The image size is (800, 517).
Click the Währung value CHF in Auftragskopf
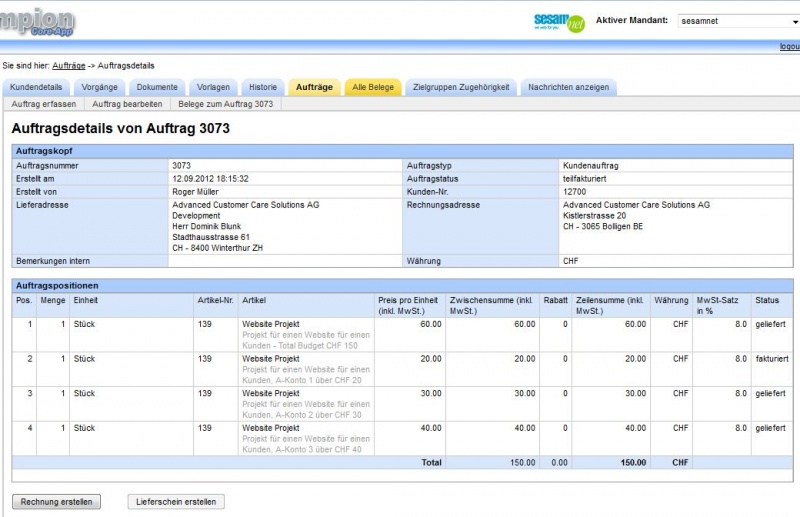570,261
